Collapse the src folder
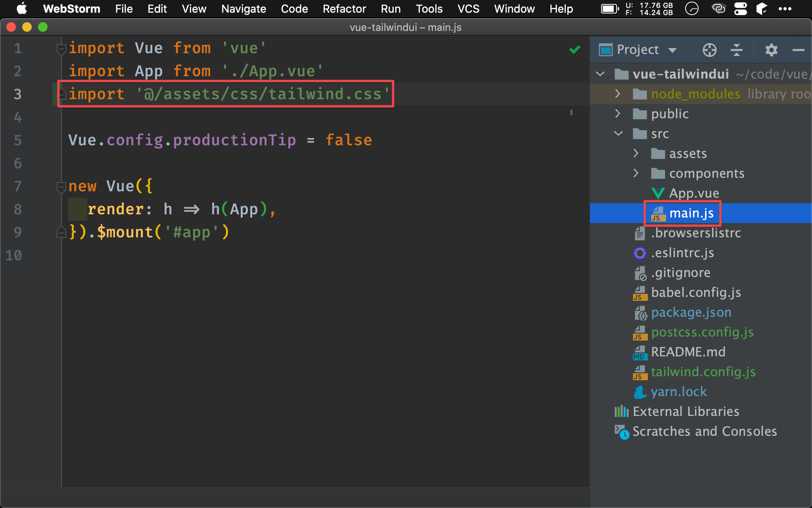812x508 pixels. pos(618,133)
